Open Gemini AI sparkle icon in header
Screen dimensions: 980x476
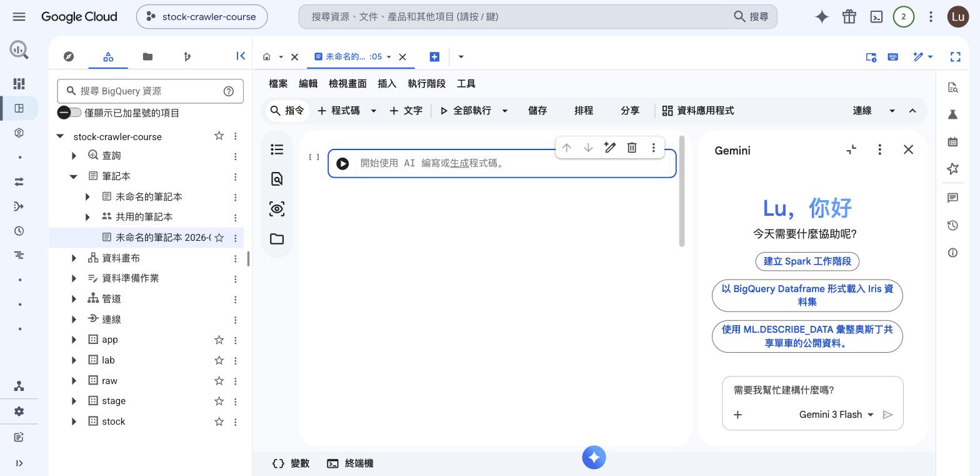coord(822,17)
